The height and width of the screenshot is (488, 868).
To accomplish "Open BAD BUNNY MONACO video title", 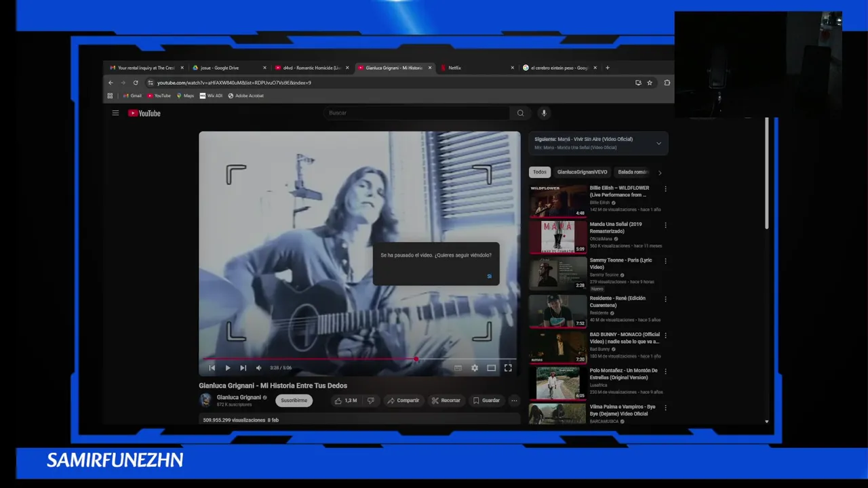I will click(625, 338).
